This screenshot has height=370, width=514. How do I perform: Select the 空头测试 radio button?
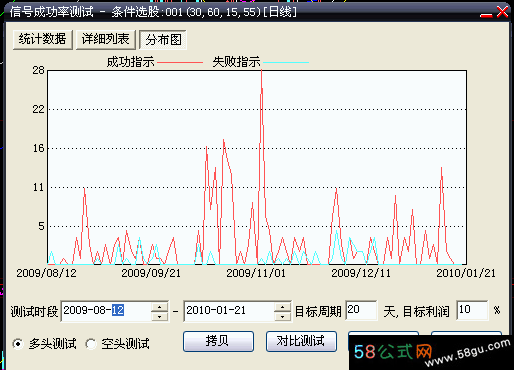(91, 344)
